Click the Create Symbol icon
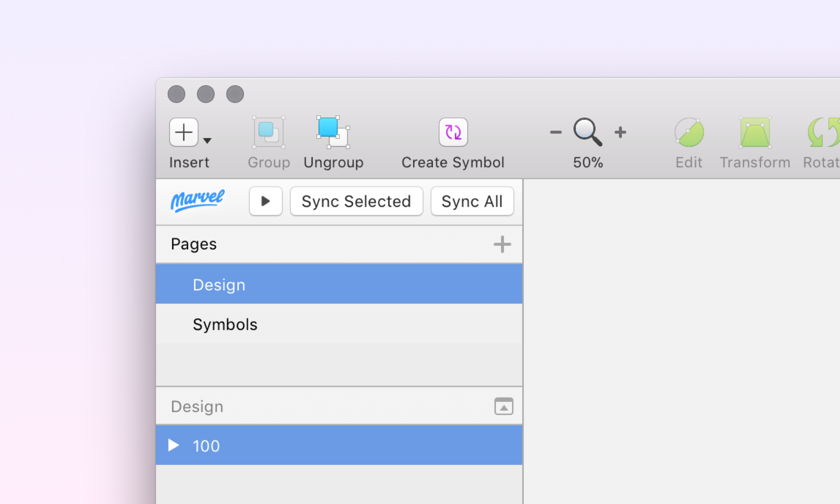The width and height of the screenshot is (840, 504). click(x=453, y=132)
